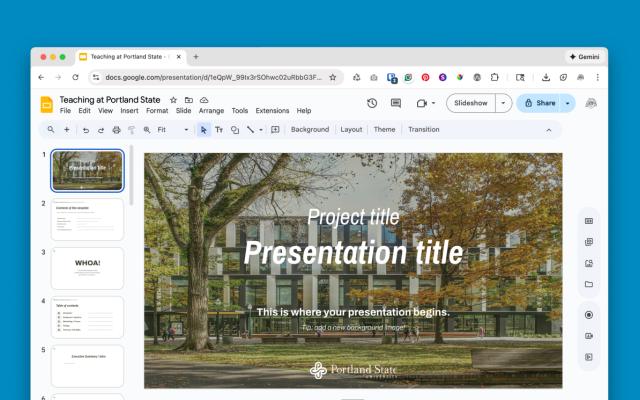
Task: Select slide 5 thumbnail
Action: [x=87, y=366]
